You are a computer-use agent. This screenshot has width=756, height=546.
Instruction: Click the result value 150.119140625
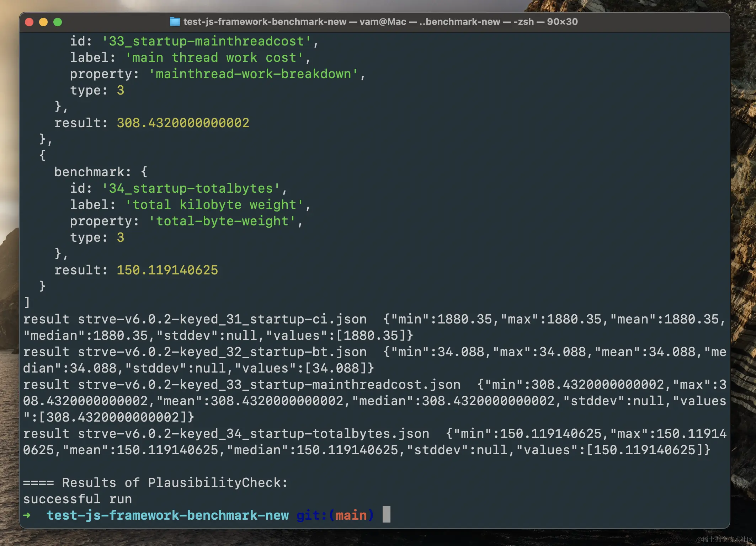pyautogui.click(x=167, y=270)
